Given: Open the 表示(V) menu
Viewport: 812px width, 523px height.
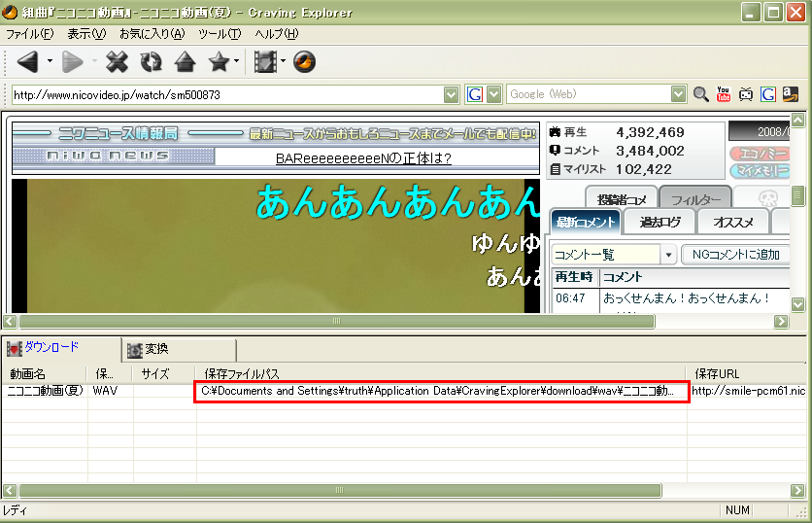Looking at the screenshot, I should click(x=86, y=34).
